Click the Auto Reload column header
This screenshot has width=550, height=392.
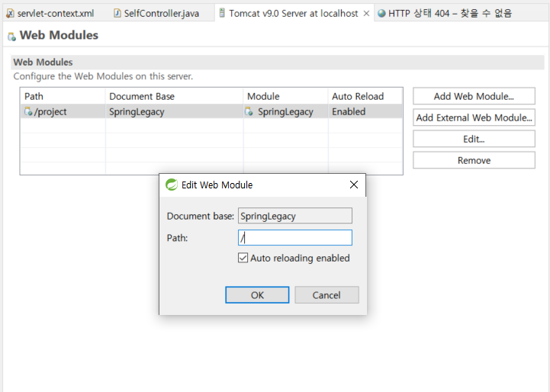click(365, 96)
